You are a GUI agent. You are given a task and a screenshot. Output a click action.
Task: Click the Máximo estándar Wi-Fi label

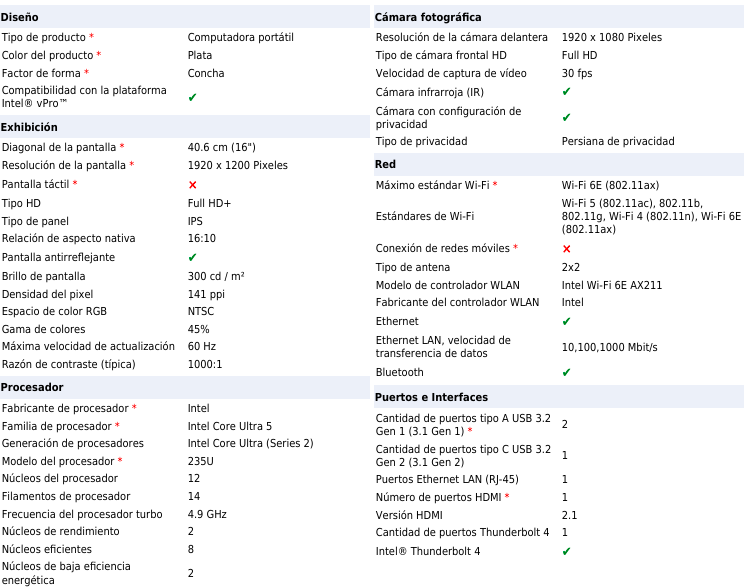point(432,185)
